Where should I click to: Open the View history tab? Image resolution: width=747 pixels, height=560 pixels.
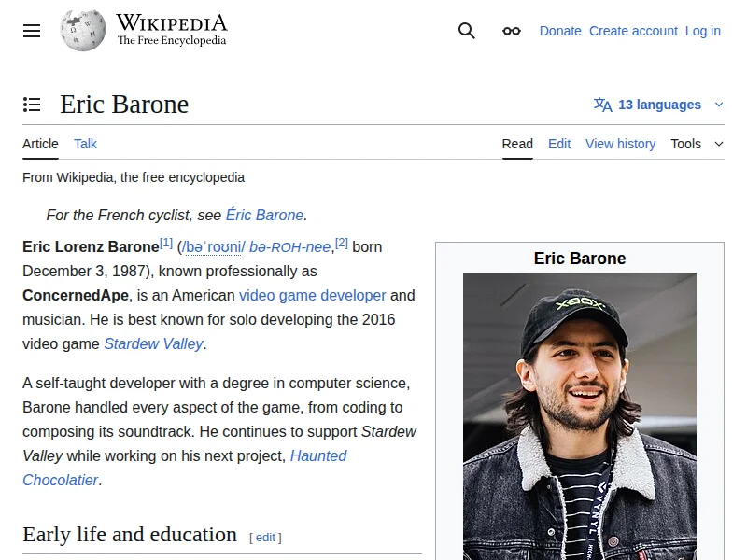(620, 144)
